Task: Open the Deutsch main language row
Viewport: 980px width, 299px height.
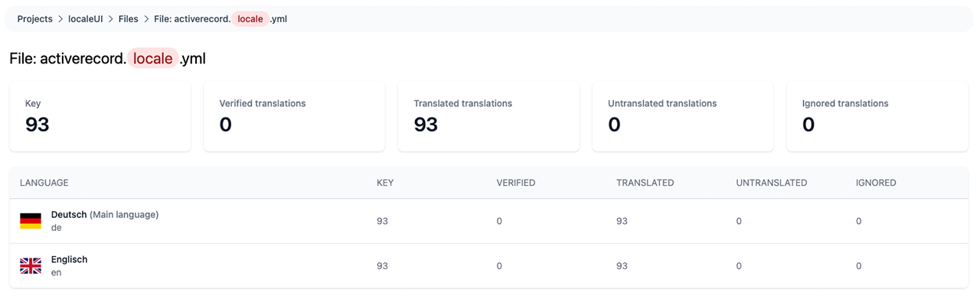Action: pos(490,222)
